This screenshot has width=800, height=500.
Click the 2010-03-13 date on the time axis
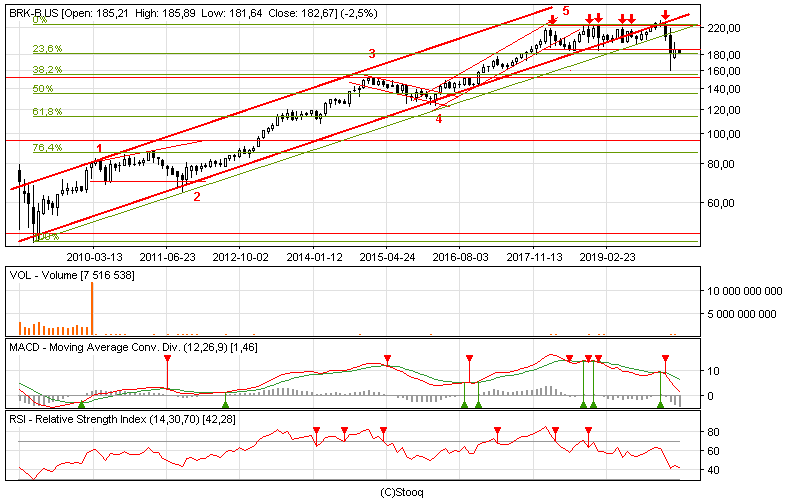(x=94, y=257)
